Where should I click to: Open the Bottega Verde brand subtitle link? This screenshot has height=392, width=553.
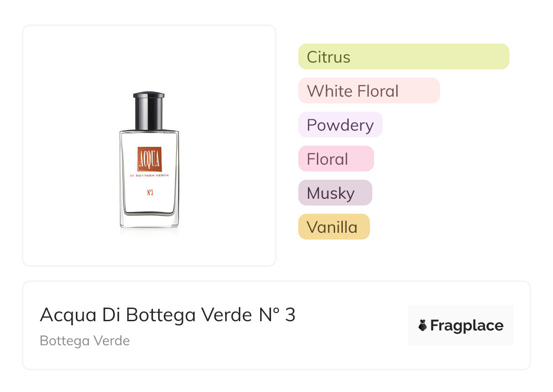[85, 341]
